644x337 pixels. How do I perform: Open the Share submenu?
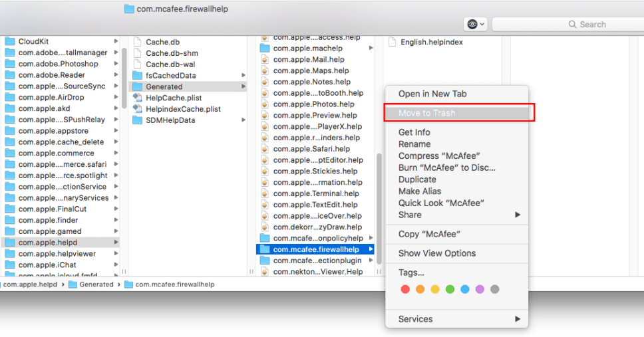pyautogui.click(x=456, y=215)
